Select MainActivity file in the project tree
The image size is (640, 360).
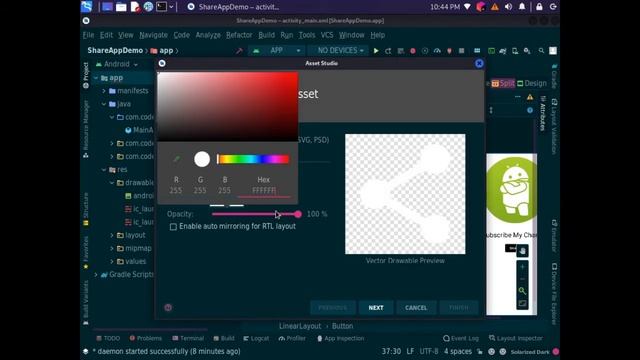139,130
